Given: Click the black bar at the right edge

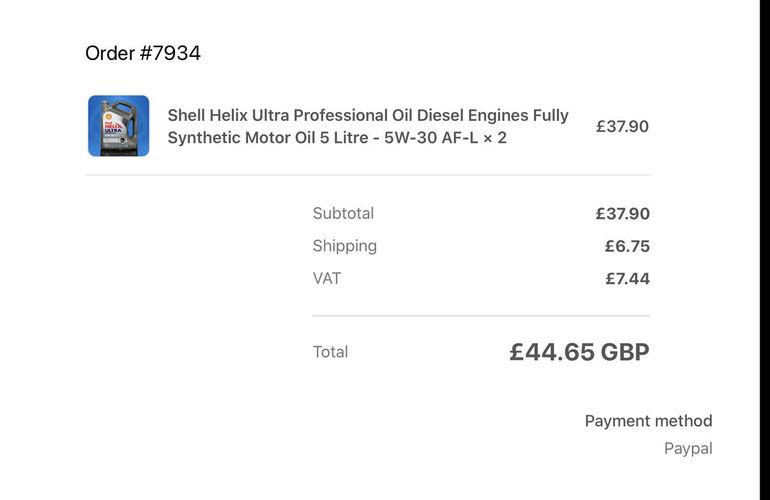Looking at the screenshot, I should click(x=765, y=250).
